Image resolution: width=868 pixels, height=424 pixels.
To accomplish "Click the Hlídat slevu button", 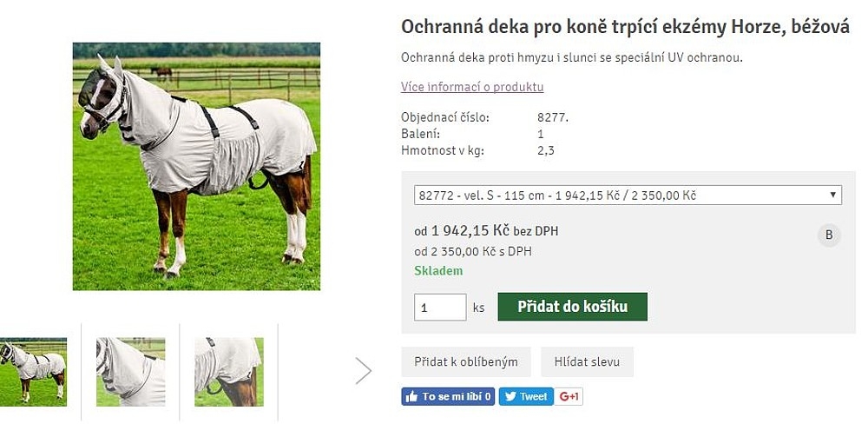I will click(x=587, y=362).
